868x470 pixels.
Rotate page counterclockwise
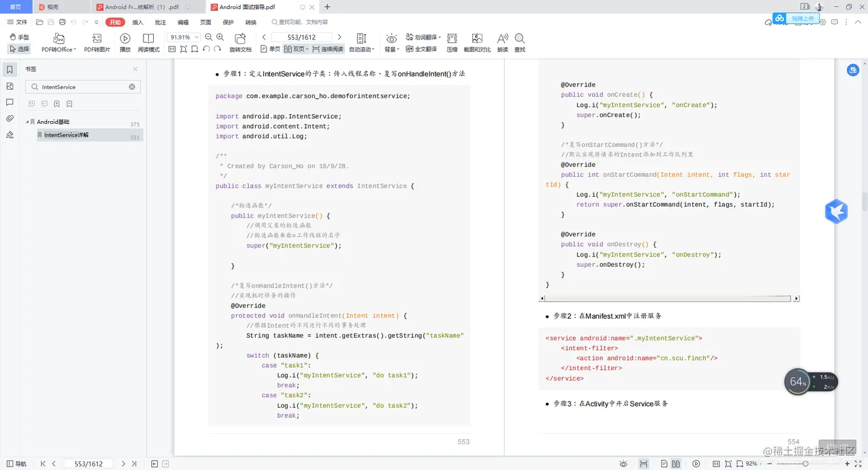tap(206, 49)
